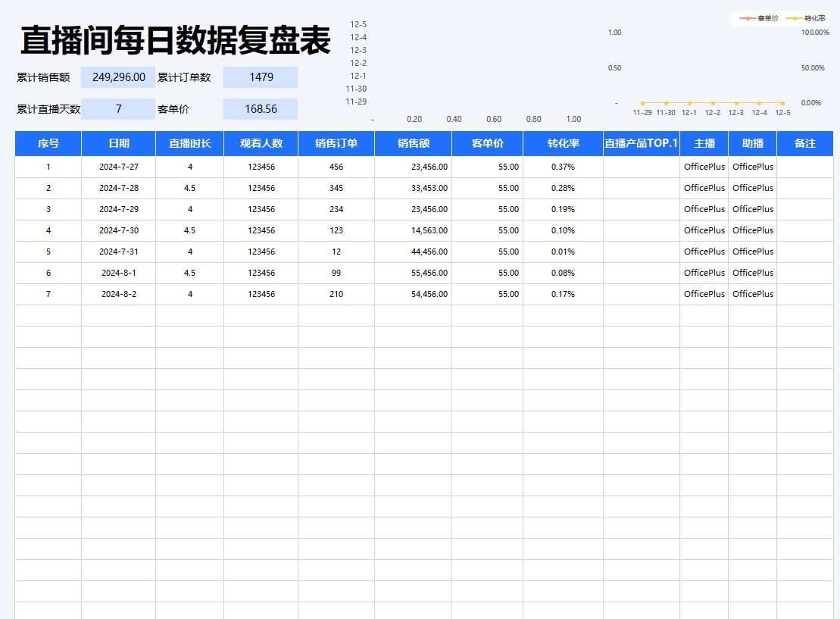
Task: Select the 备注 column header
Action: [805, 144]
